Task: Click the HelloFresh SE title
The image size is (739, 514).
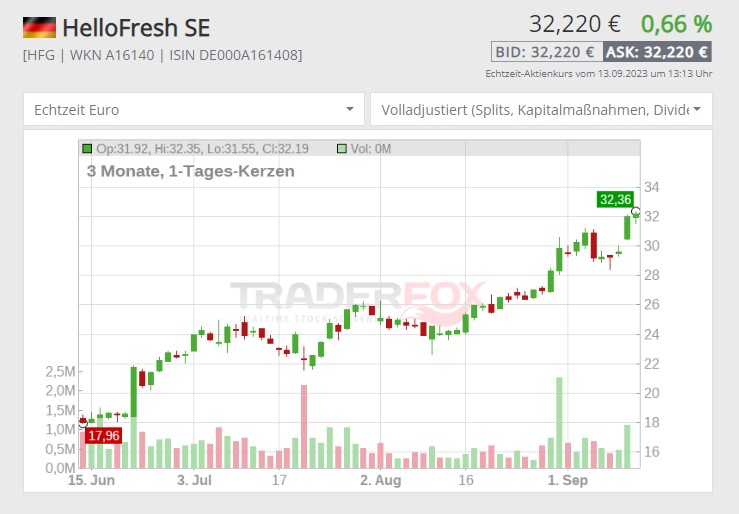Action: coord(136,27)
